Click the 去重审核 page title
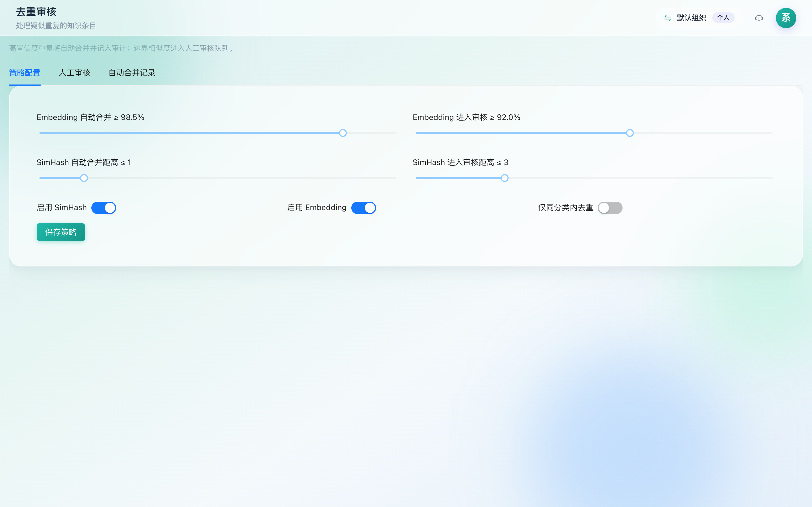 point(36,12)
